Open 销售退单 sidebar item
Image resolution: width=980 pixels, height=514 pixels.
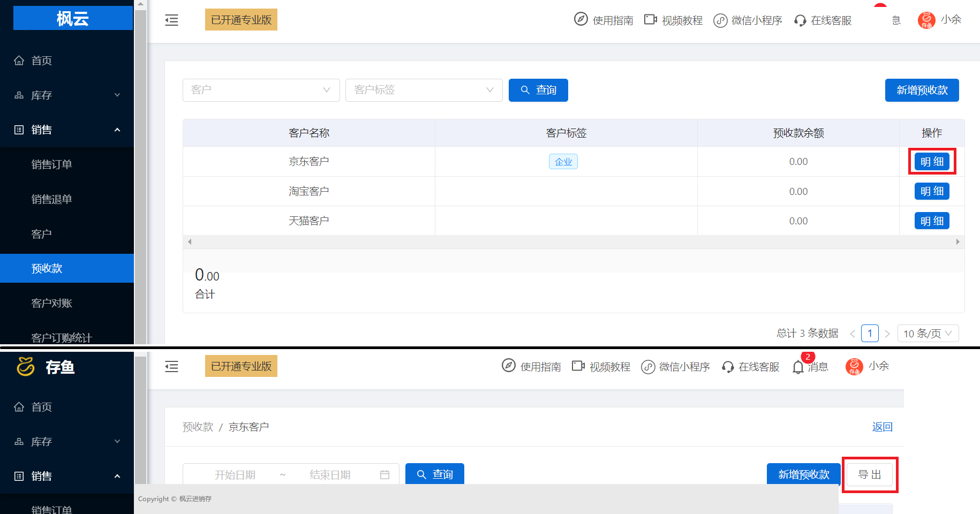pos(51,199)
